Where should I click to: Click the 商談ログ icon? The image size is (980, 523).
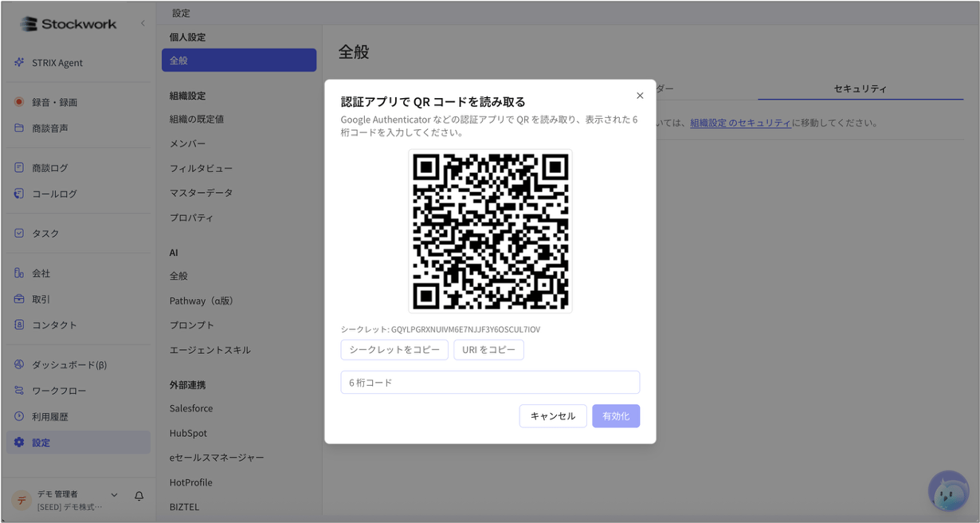(x=19, y=167)
